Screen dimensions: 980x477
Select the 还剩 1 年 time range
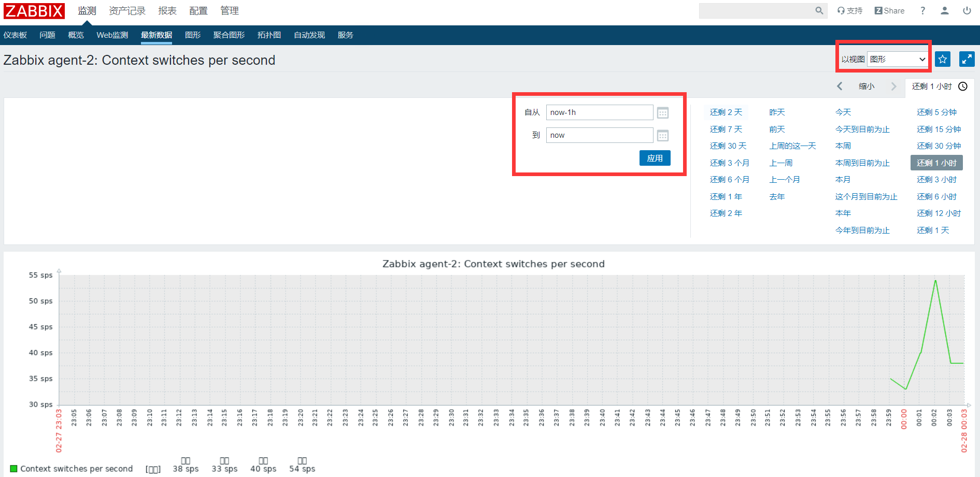point(726,197)
